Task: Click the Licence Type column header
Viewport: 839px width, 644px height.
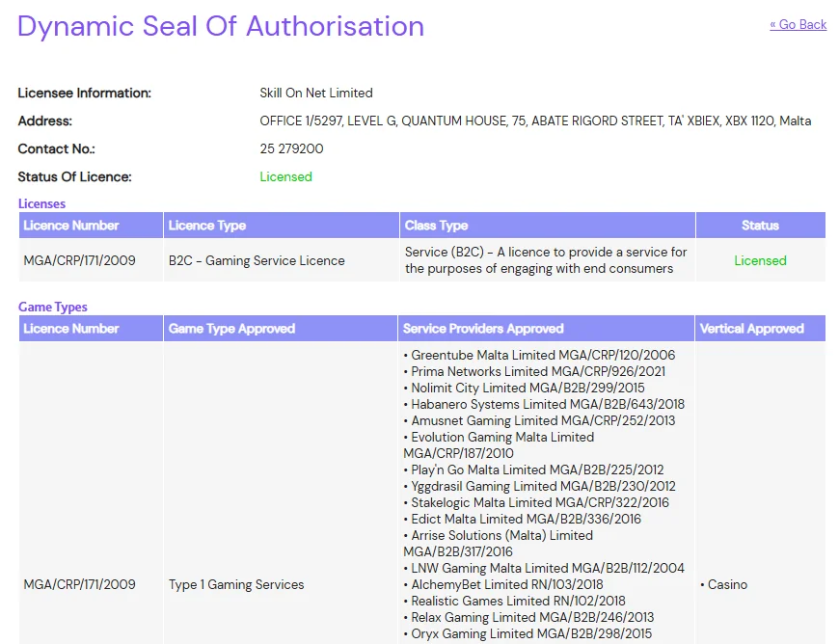Action: (282, 226)
